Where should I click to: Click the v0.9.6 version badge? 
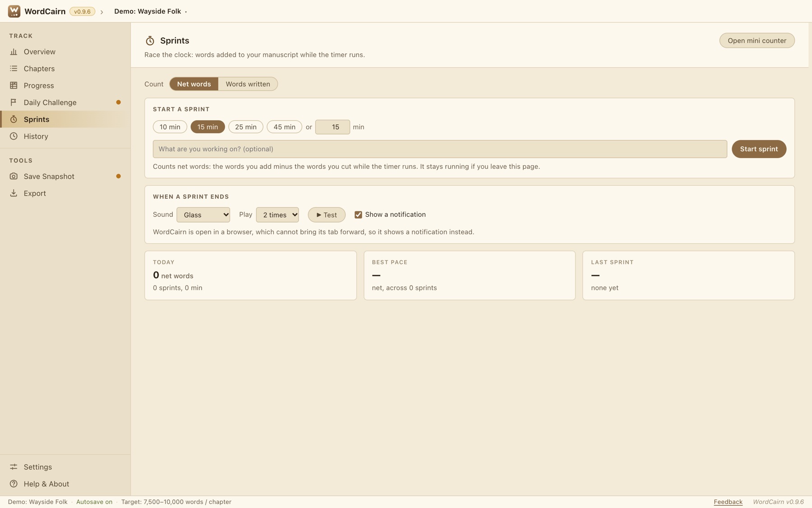click(82, 12)
